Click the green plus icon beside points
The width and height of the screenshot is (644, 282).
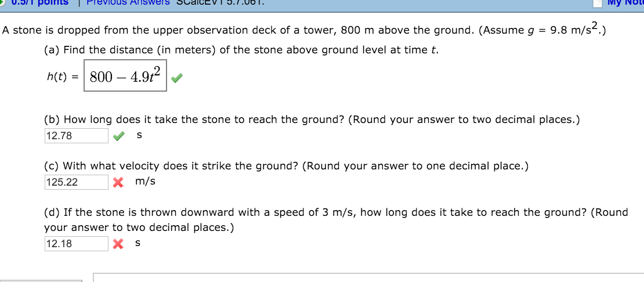2,2
